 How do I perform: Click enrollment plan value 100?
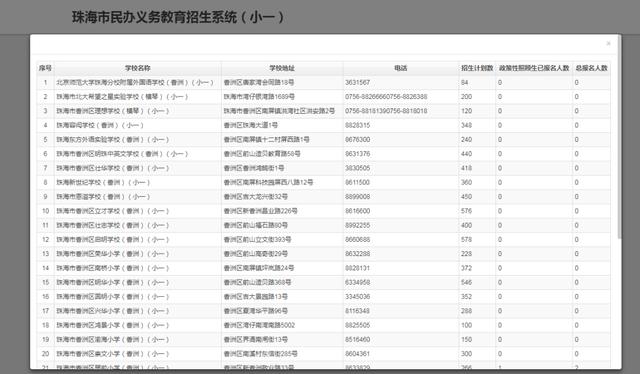point(467,325)
